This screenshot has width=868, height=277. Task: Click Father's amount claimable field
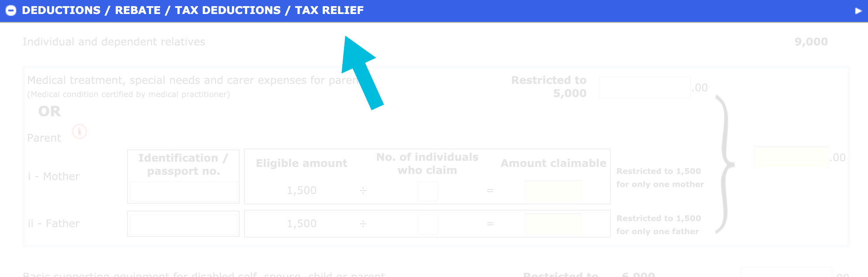pyautogui.click(x=553, y=224)
